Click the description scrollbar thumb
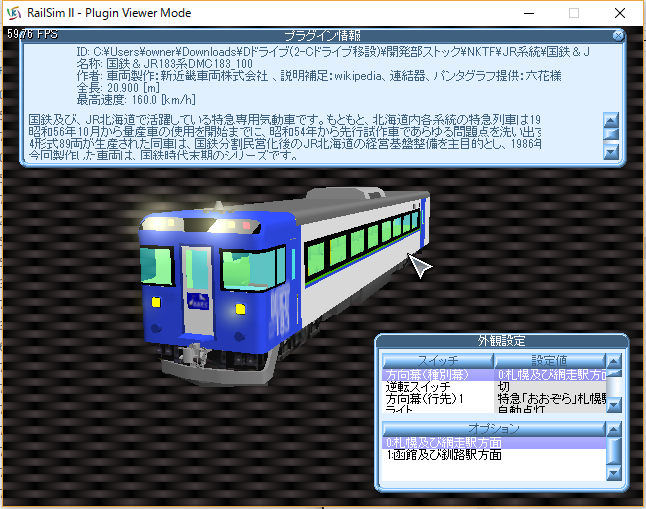This screenshot has height=509, width=646. tap(611, 134)
